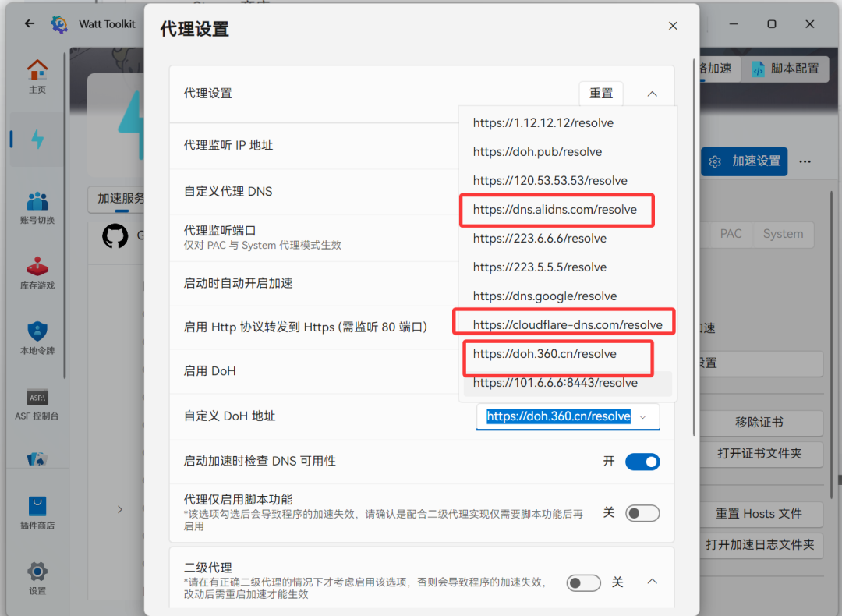Click the 代理监听 IP 地址 label
842x616 pixels.
click(228, 146)
